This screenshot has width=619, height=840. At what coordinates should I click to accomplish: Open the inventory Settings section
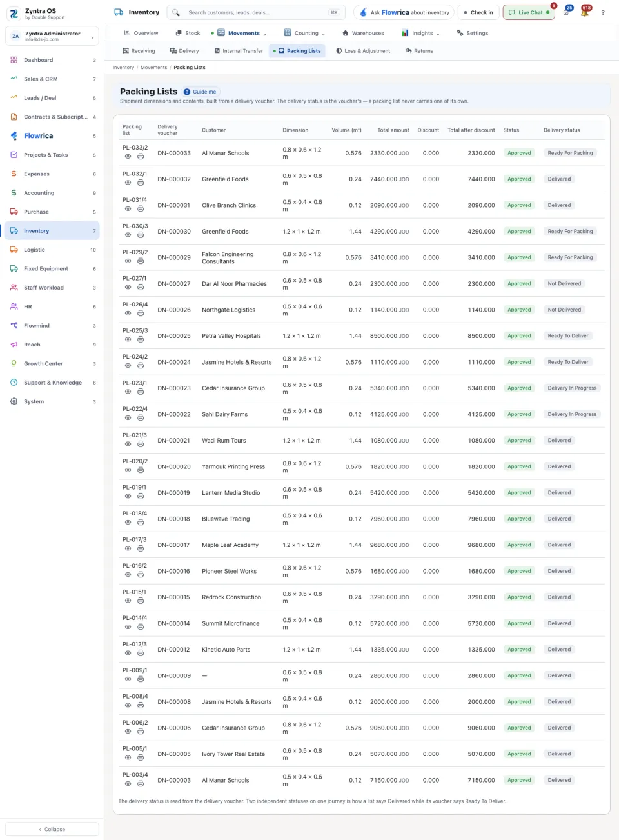pos(473,33)
